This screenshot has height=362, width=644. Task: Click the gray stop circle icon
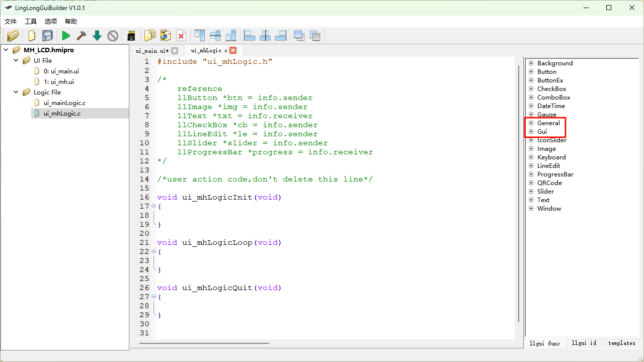[113, 36]
